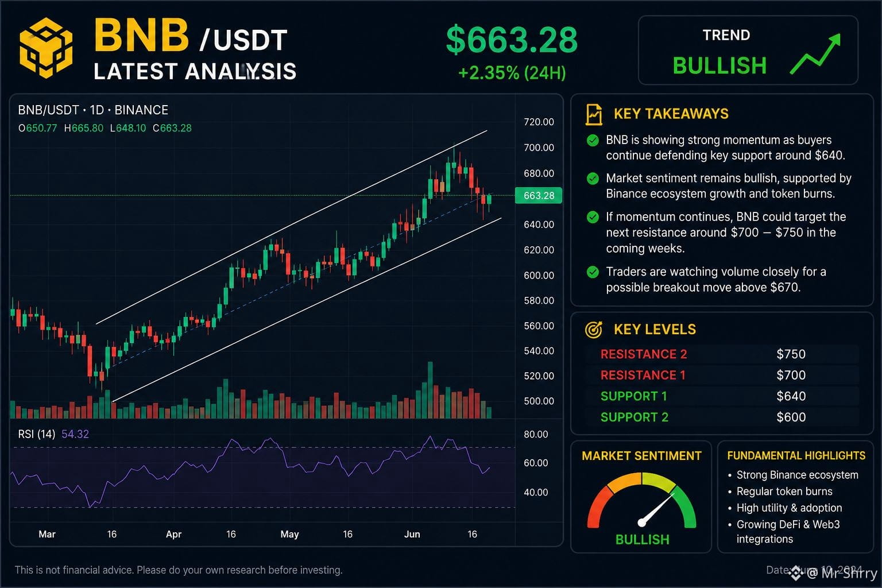Click the +2.35% (24H) change value

pos(512,73)
